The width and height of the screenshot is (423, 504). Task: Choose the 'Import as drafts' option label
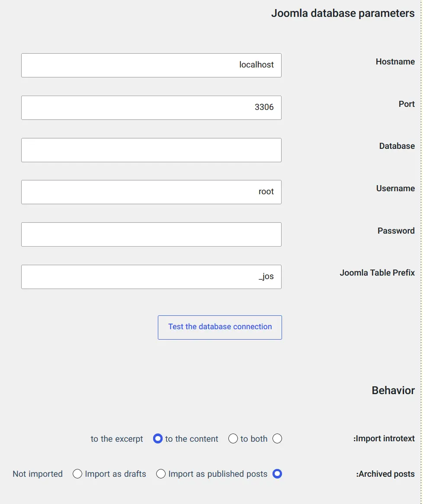click(x=115, y=474)
